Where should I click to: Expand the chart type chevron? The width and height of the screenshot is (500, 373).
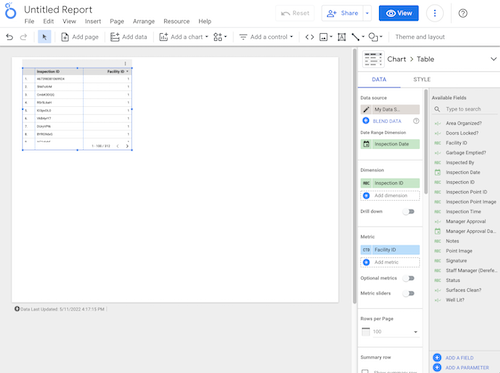pos(493,59)
